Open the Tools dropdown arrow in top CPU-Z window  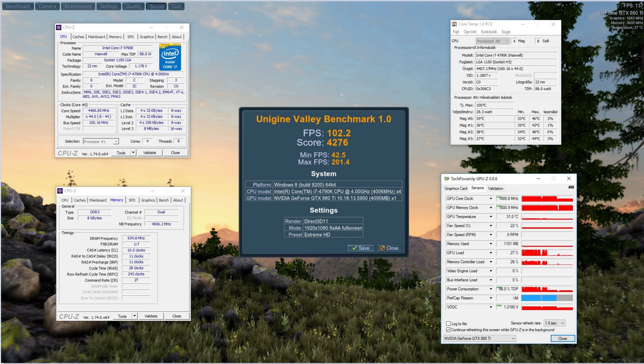point(133,153)
